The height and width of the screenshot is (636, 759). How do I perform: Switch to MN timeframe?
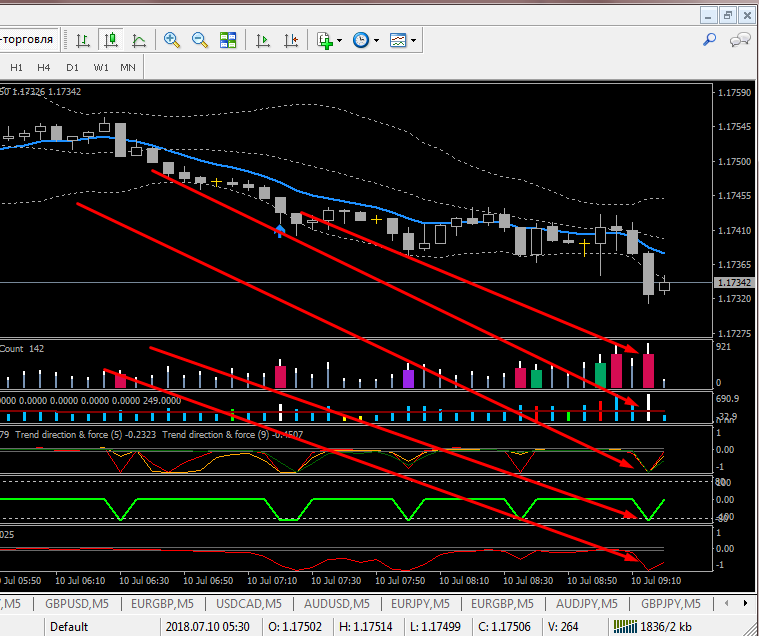[x=128, y=68]
